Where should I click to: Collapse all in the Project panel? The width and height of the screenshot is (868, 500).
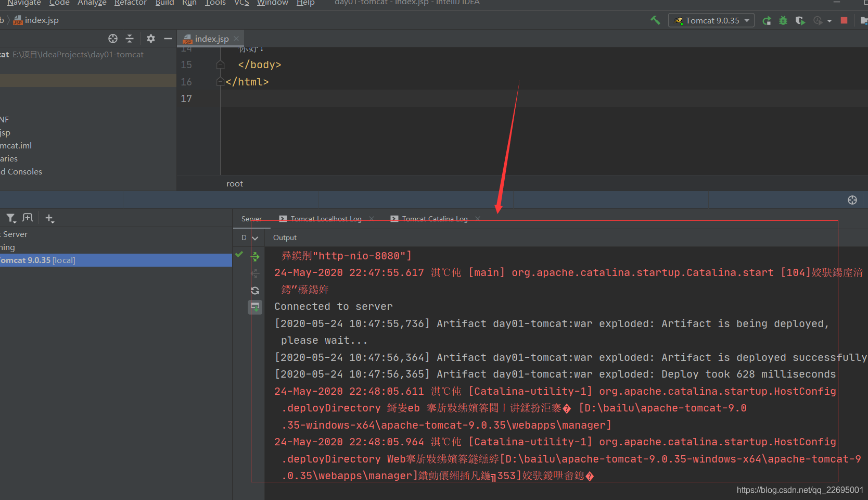pyautogui.click(x=130, y=39)
